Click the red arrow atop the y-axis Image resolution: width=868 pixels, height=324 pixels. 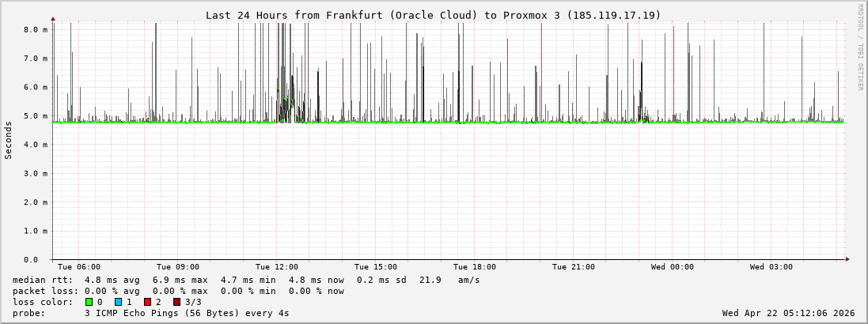pyautogui.click(x=53, y=18)
